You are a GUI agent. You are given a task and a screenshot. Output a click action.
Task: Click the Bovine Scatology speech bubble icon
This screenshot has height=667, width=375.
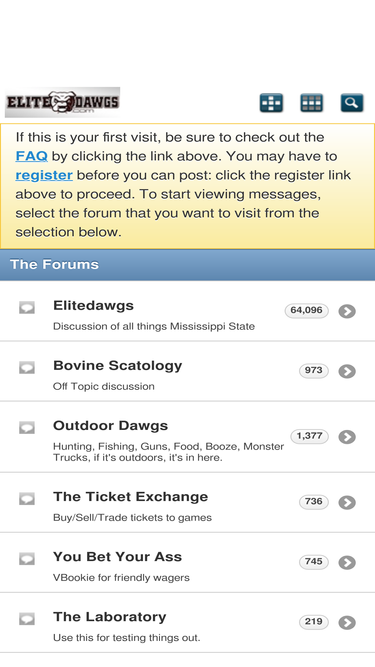click(27, 368)
